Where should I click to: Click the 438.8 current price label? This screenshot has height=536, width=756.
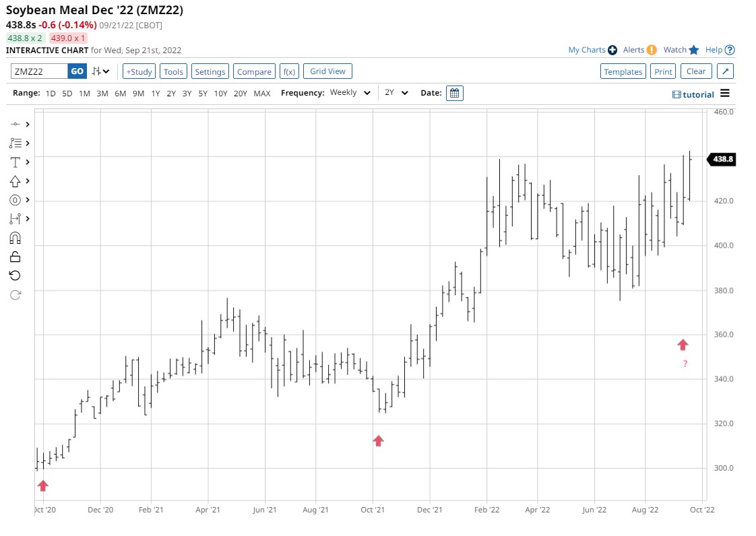click(721, 159)
